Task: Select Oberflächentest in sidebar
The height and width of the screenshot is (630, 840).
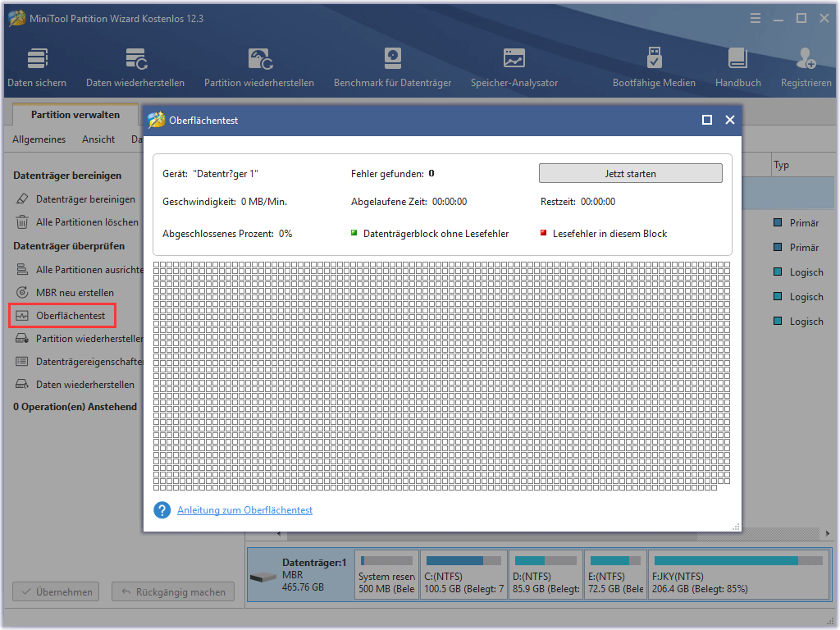Action: pyautogui.click(x=62, y=316)
